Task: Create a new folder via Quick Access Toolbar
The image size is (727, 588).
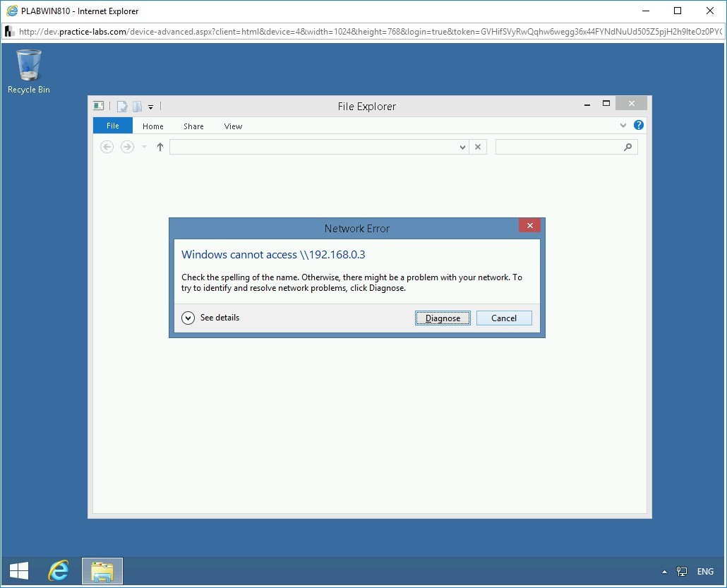Action: 136,106
